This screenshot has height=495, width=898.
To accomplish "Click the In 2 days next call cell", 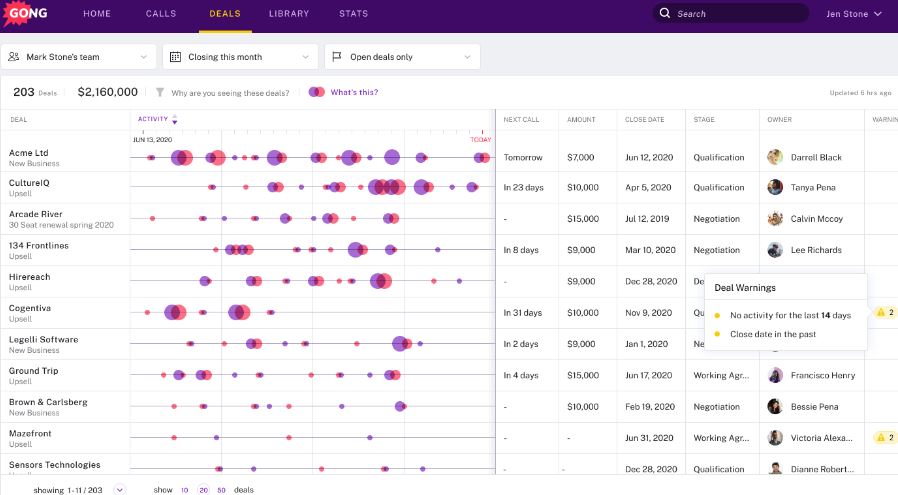I will click(x=521, y=344).
